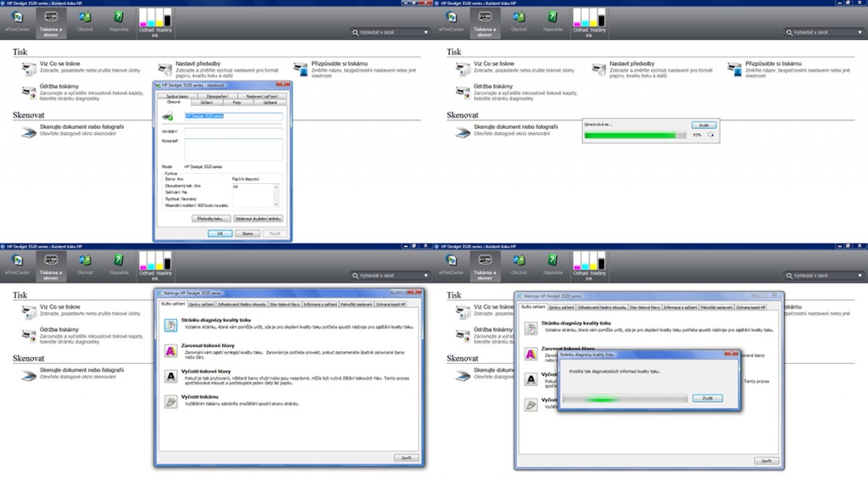This screenshot has height=481, width=868.
Task: Open Pokročilá nastavení tab in toolbox without popup
Action: [356, 305]
